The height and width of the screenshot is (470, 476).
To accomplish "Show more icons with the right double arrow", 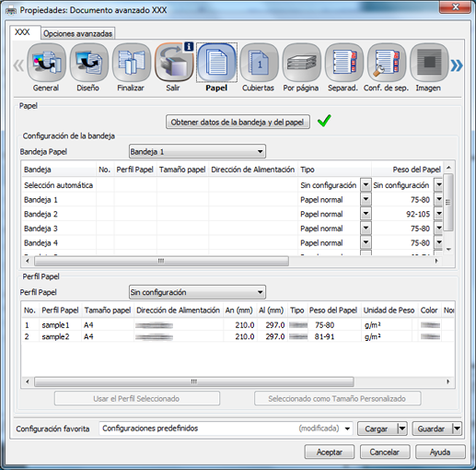I will pyautogui.click(x=457, y=65).
